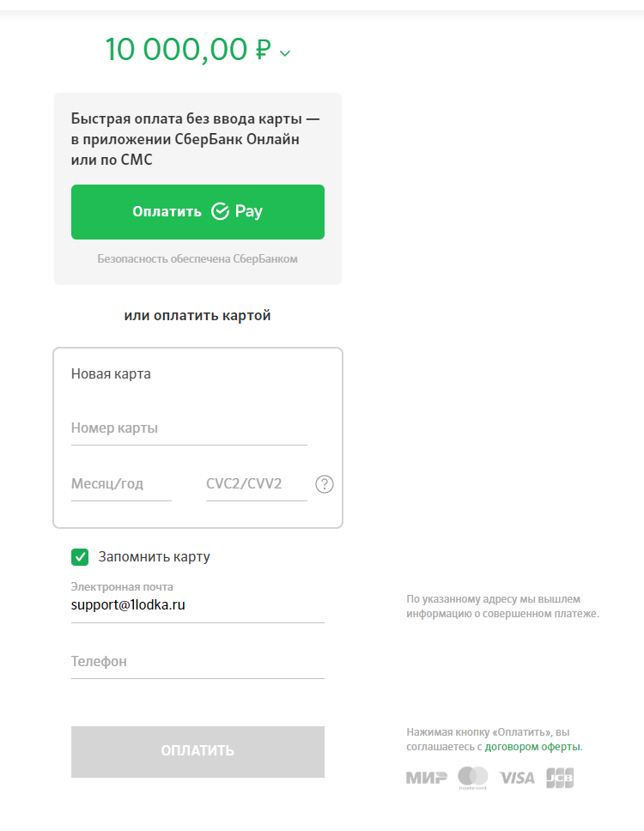Focus the "Номер карты" input field
The image size is (644, 831).
click(x=189, y=428)
